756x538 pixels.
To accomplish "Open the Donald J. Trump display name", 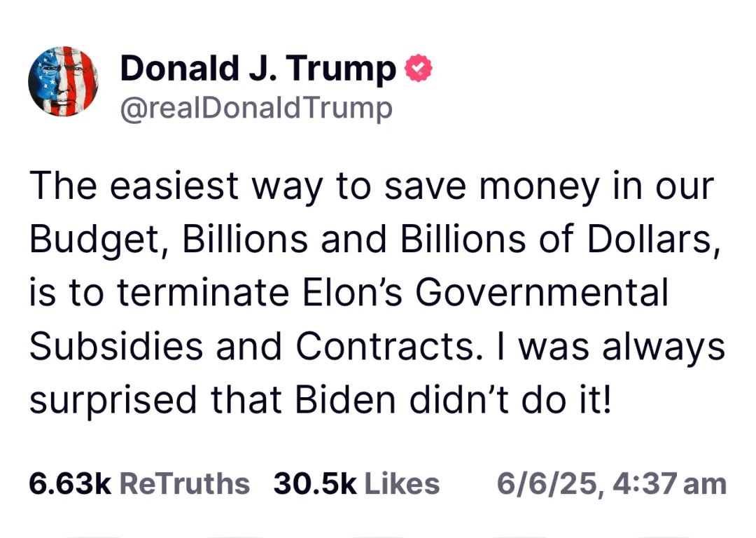I will (x=258, y=68).
